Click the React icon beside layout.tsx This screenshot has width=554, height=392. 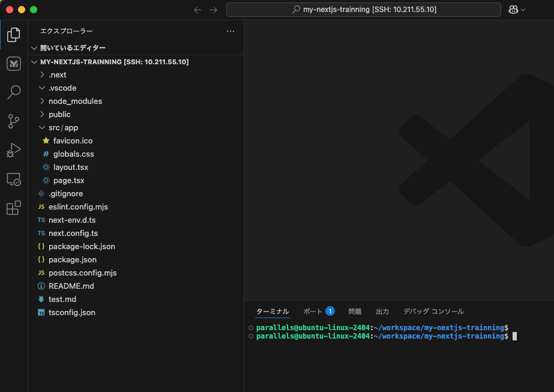(46, 167)
